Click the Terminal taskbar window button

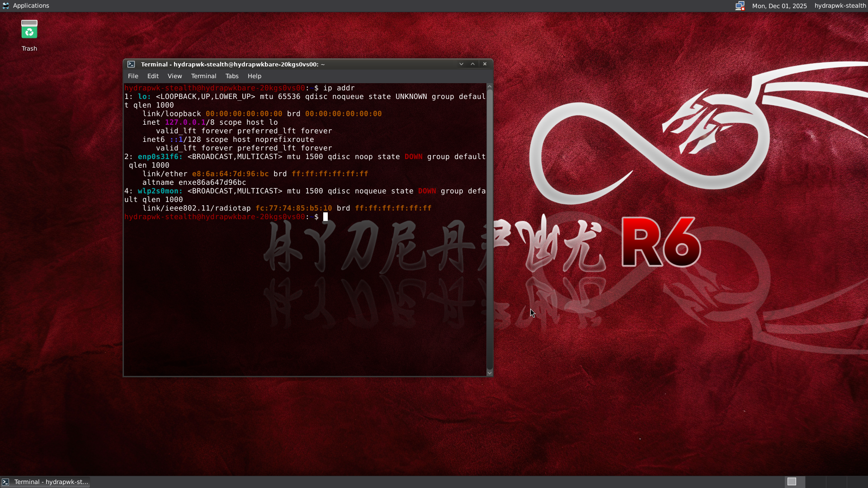[x=51, y=482]
